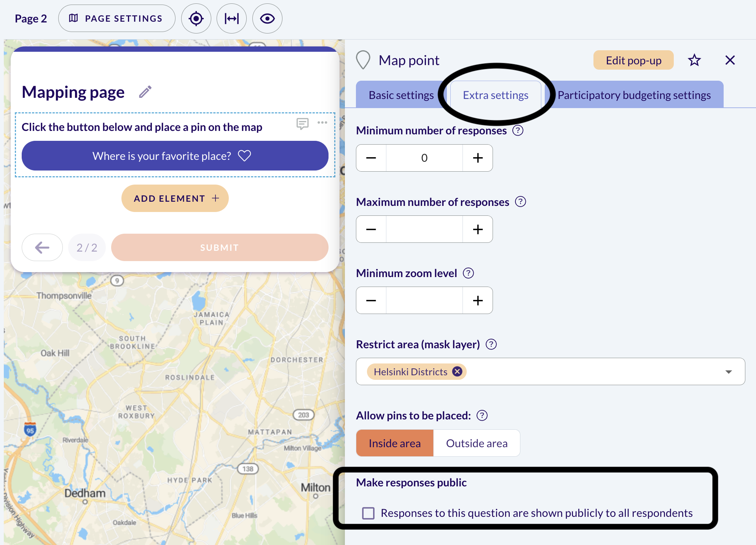Switch to the Basic settings tab
Viewport: 756px width, 545px height.
[x=401, y=95]
